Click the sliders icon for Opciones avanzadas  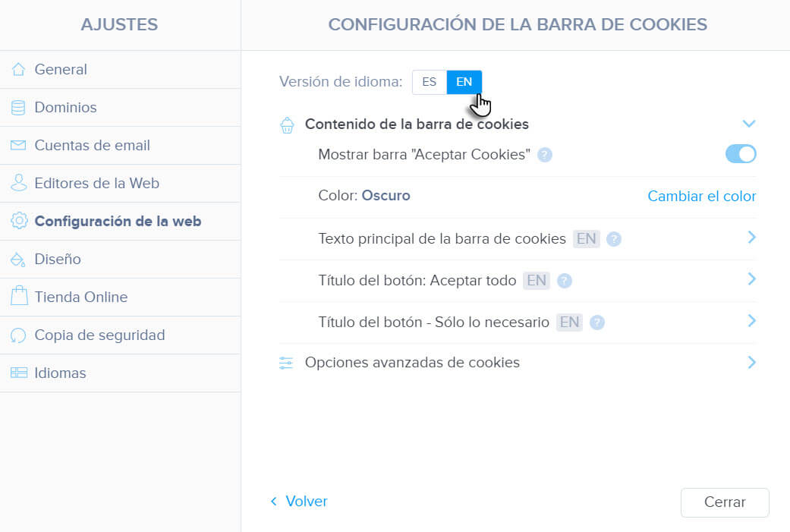click(x=286, y=363)
